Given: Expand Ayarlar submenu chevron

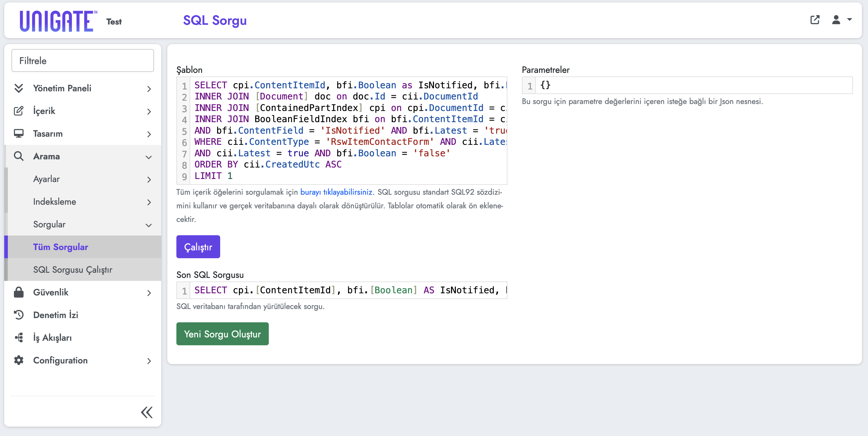Looking at the screenshot, I should tap(149, 180).
